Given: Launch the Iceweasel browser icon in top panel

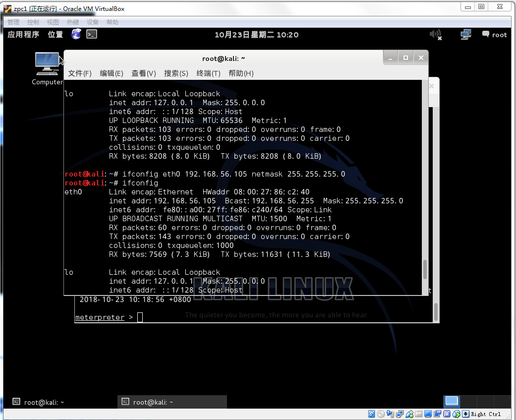Looking at the screenshot, I should click(x=76, y=34).
